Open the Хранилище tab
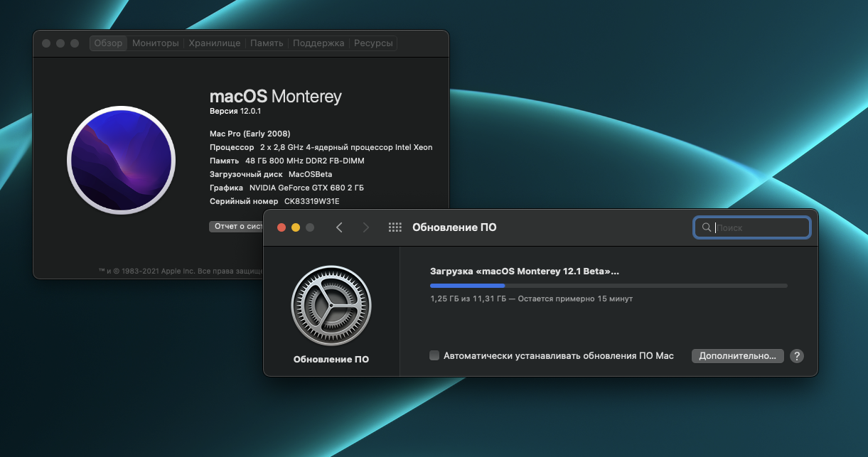 pos(215,43)
